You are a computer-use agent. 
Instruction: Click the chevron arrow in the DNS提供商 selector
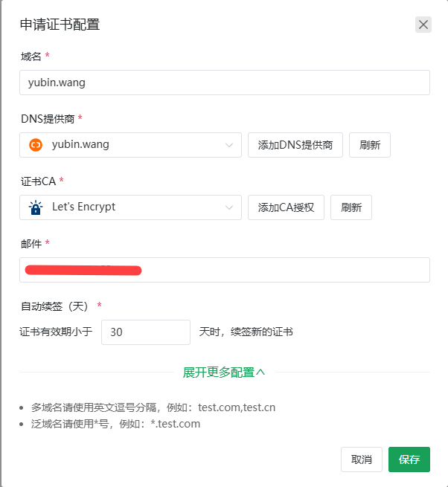pos(229,145)
